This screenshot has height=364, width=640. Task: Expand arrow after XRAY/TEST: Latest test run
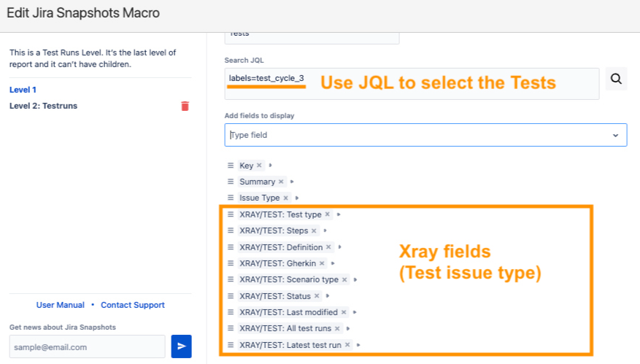358,345
